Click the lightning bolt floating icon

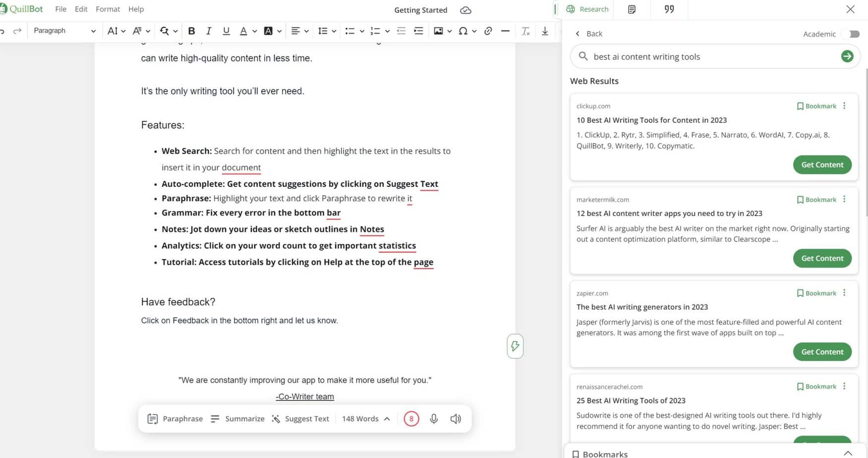click(515, 346)
